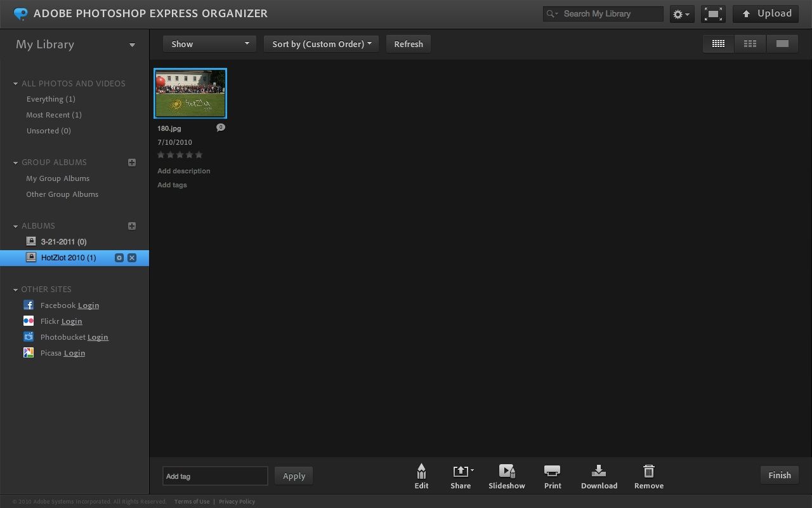Add a new group album plus icon
This screenshot has width=812, height=508.
point(132,163)
